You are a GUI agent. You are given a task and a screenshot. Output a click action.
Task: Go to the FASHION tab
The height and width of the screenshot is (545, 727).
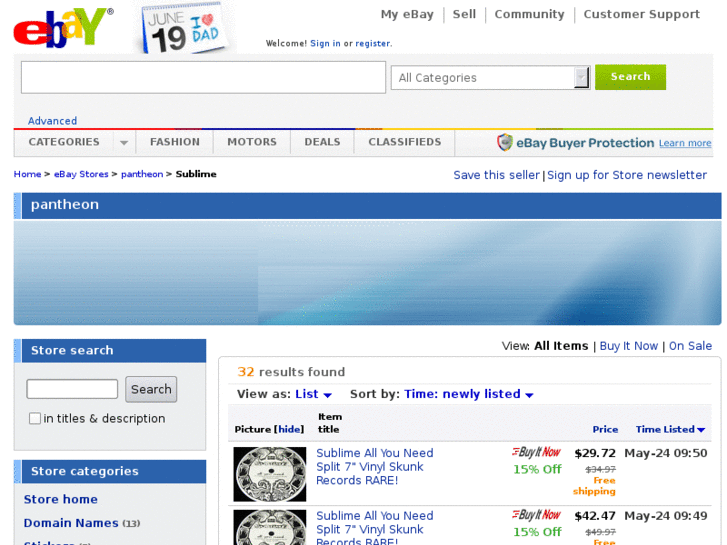pos(175,142)
